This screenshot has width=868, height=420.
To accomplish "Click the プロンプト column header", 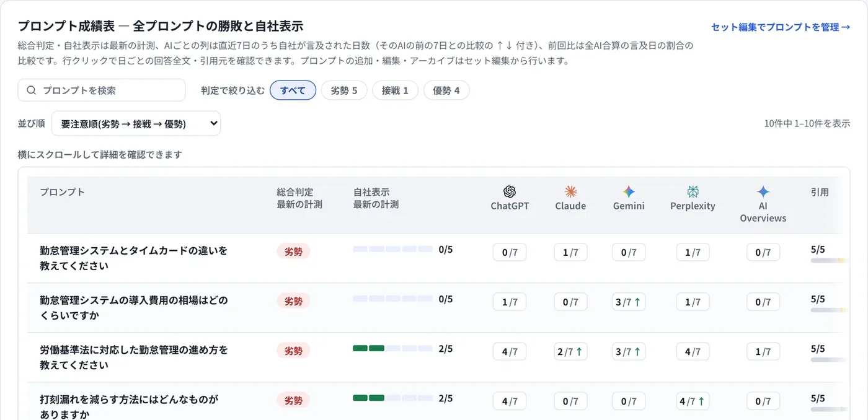I will [63, 192].
